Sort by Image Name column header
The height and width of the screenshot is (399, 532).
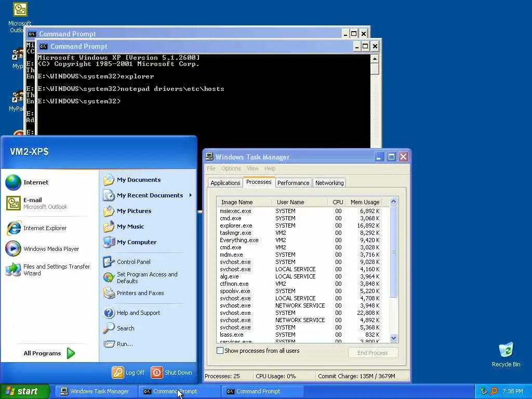(244, 202)
